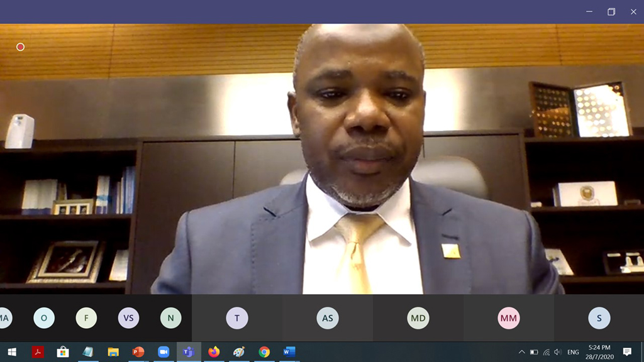Viewport: 644px width, 362px height.
Task: Open Wi-Fi network settings in tray
Action: 547,352
